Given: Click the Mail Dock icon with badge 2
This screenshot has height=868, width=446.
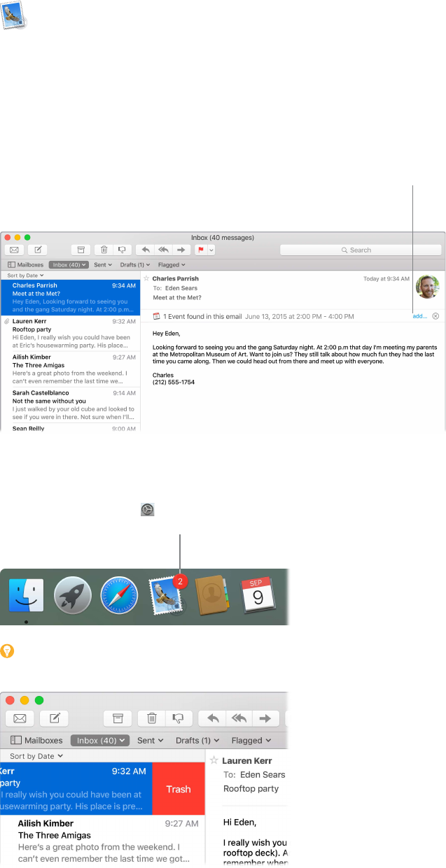Looking at the screenshot, I should click(x=166, y=595).
